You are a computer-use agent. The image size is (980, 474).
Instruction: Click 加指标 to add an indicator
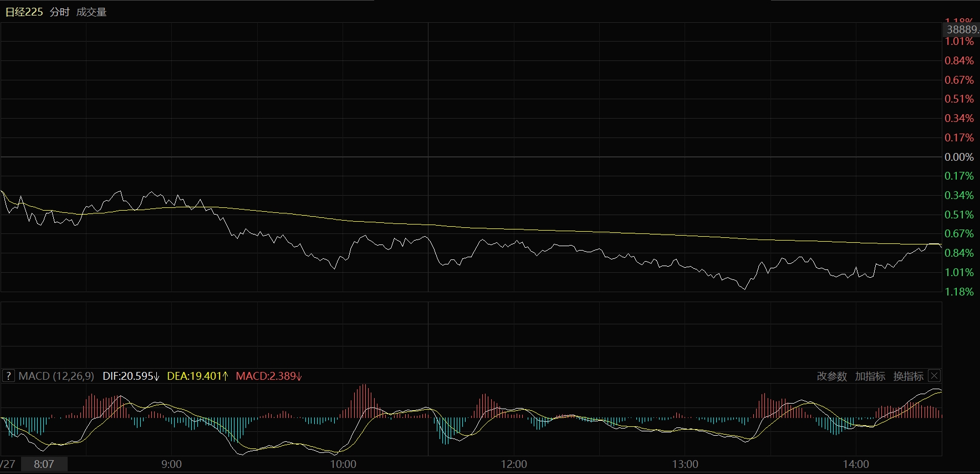pyautogui.click(x=870, y=376)
